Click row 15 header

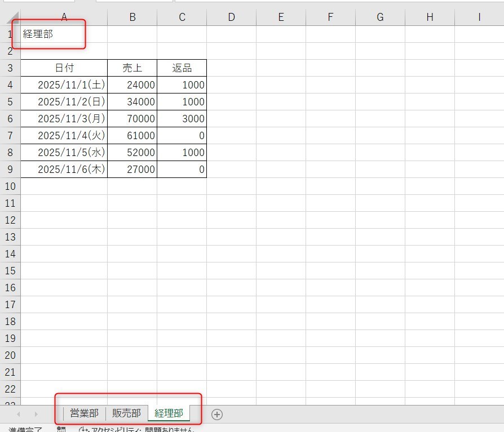click(10, 271)
